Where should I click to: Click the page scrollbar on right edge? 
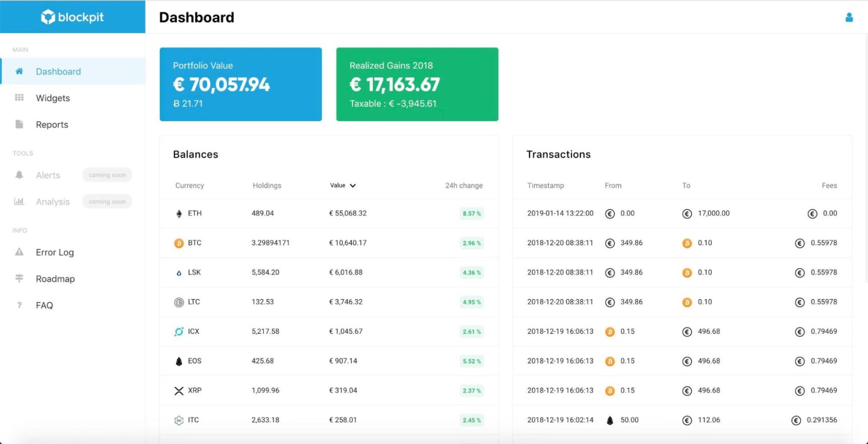pyautogui.click(x=865, y=158)
